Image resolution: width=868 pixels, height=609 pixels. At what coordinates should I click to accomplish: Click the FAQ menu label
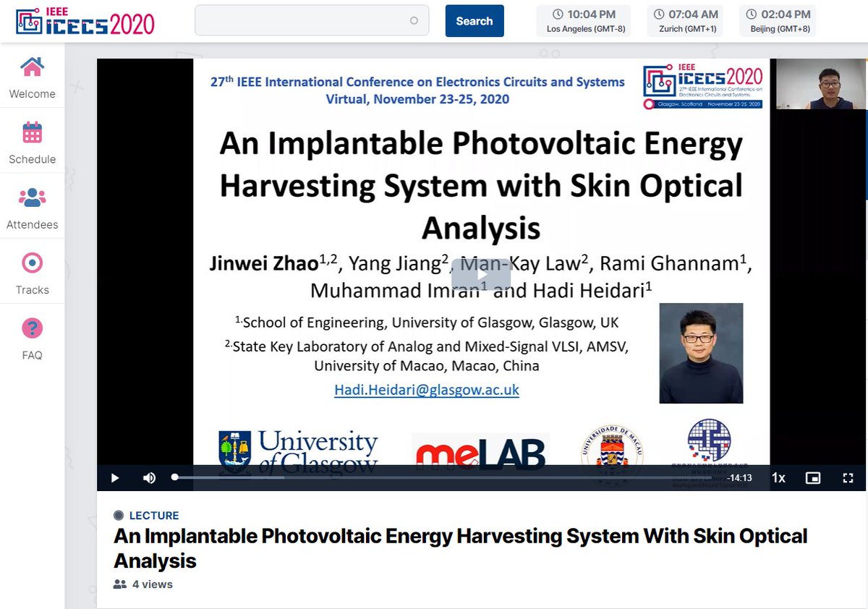click(x=32, y=355)
